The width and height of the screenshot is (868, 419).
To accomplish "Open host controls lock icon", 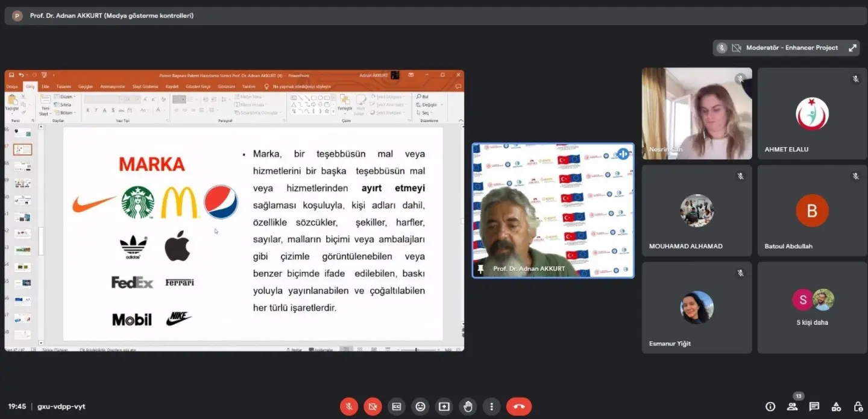I will click(x=858, y=406).
